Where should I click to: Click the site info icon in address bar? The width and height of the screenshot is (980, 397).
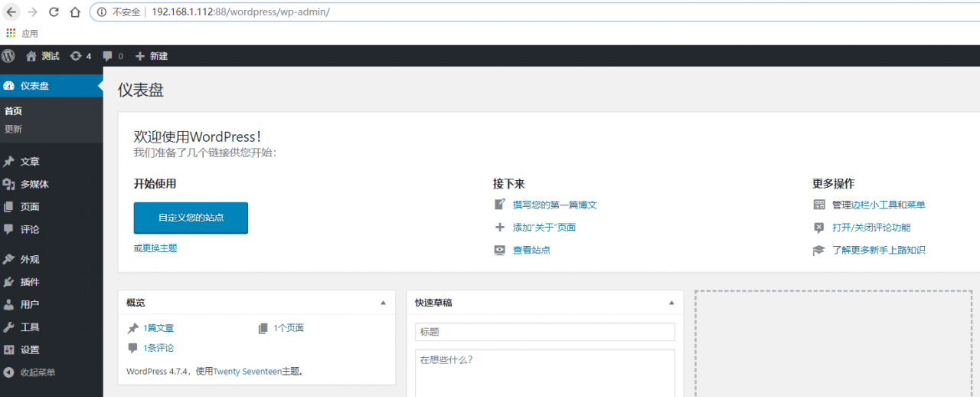point(102,12)
